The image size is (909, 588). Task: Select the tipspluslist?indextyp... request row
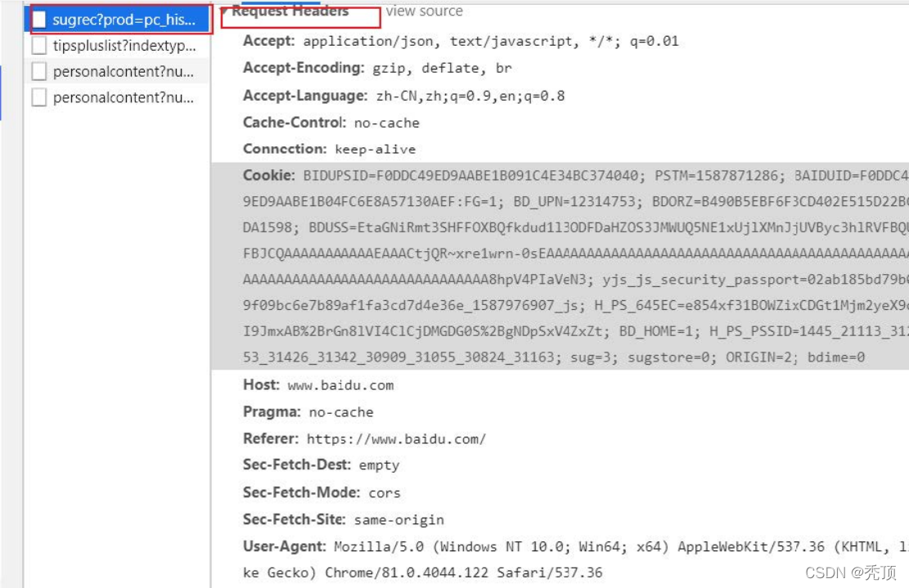tap(116, 45)
